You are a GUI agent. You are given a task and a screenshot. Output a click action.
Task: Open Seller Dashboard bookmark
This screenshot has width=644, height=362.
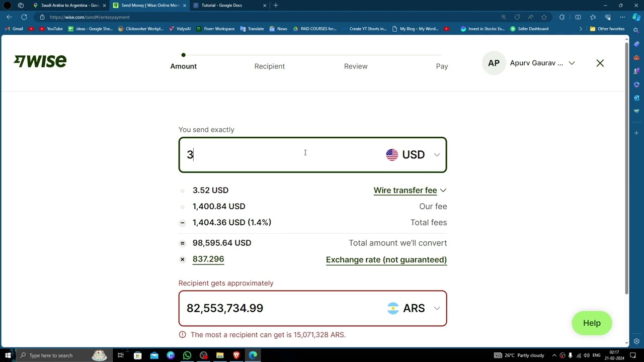click(x=529, y=29)
